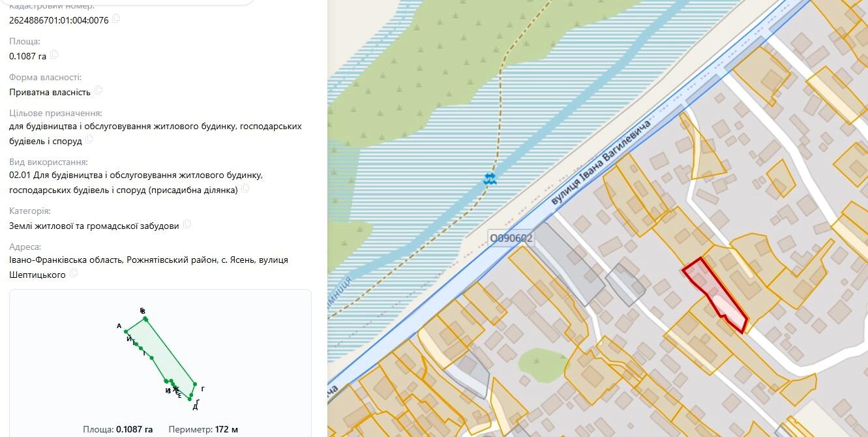Copy the area value 0.1087 га
868x437 pixels.
54,54
